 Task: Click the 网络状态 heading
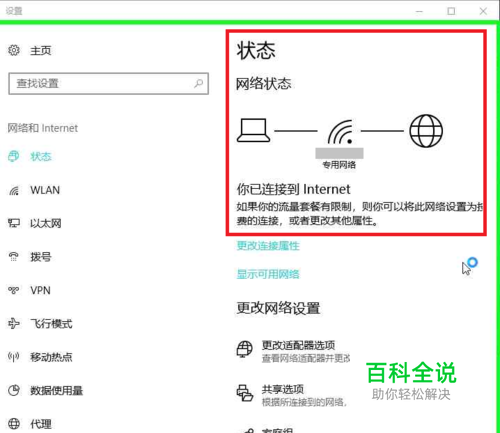pos(264,84)
